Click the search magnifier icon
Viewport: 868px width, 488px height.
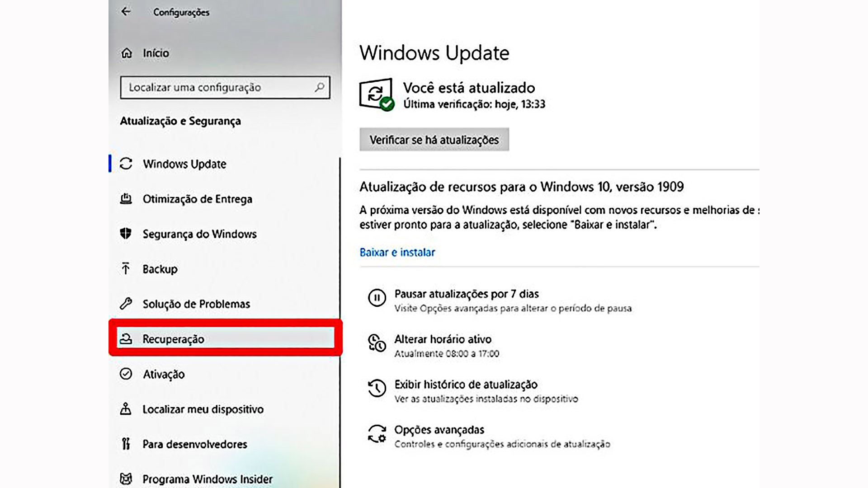point(320,87)
